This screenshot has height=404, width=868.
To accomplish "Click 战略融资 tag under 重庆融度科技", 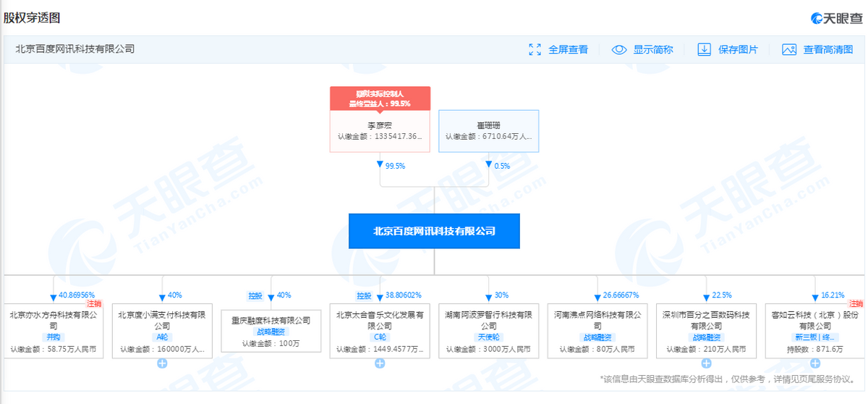I will pos(271,332).
